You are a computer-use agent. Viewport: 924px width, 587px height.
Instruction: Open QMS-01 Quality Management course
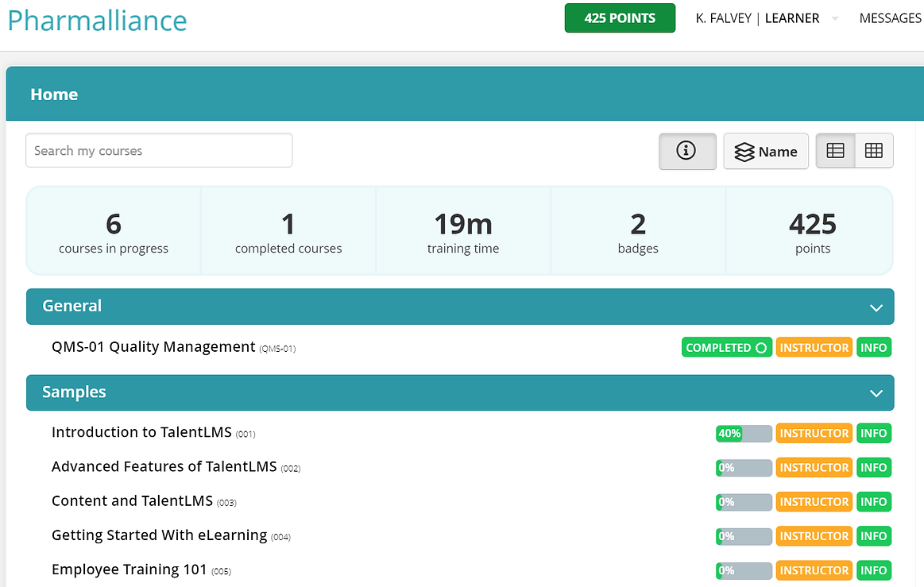pyautogui.click(x=153, y=346)
